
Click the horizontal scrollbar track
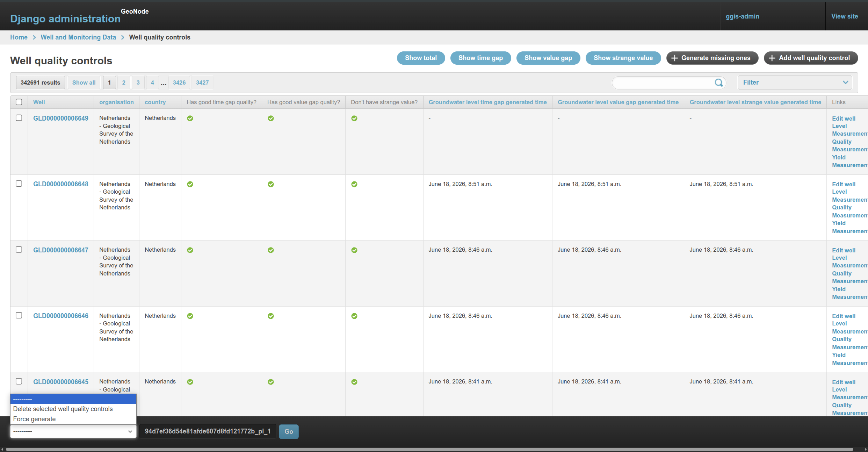(x=429, y=449)
